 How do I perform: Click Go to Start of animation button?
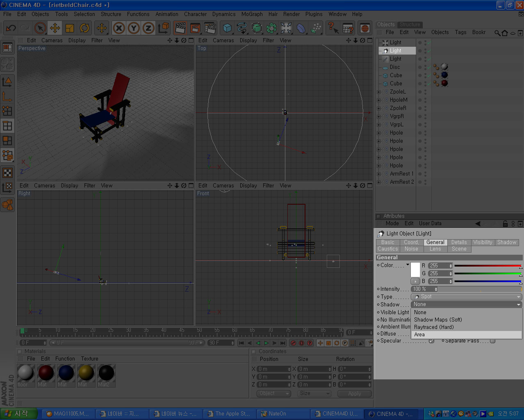click(x=241, y=343)
